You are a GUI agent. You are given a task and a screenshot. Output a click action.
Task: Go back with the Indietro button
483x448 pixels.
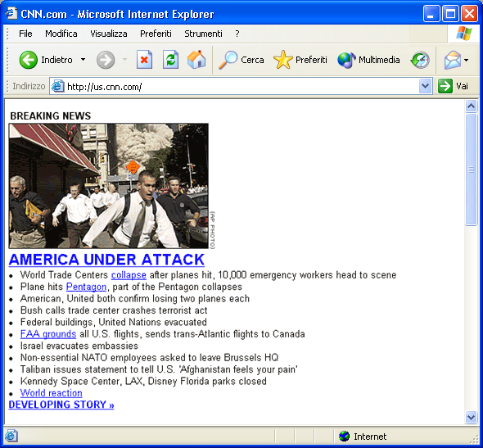[46, 60]
